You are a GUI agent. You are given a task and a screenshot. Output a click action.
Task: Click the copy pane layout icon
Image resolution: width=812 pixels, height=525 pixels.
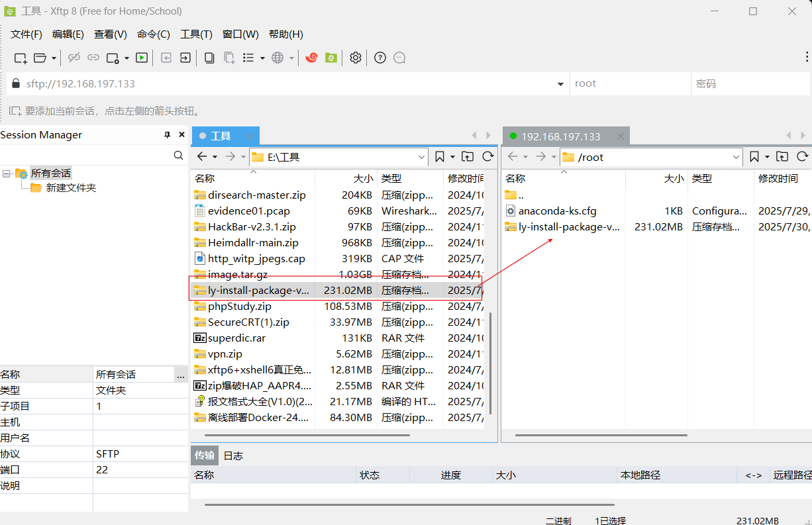(209, 58)
